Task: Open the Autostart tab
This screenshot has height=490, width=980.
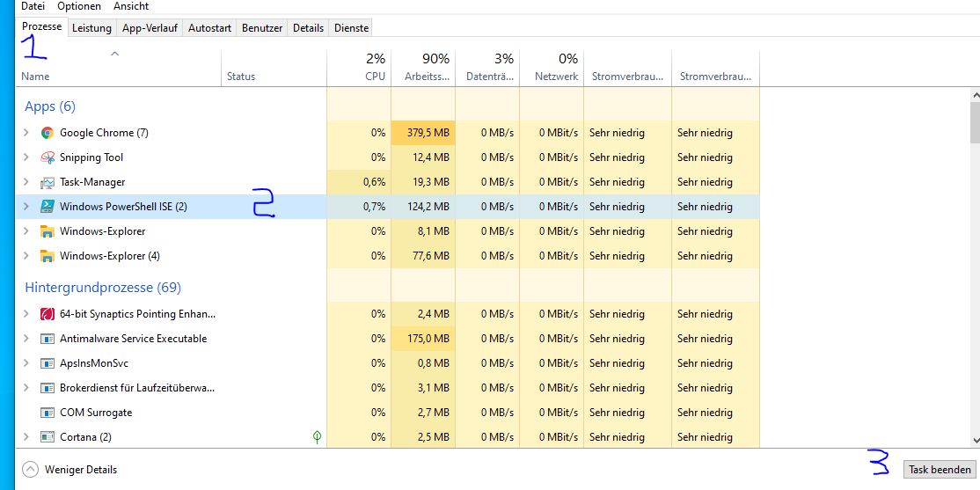Action: pos(210,28)
